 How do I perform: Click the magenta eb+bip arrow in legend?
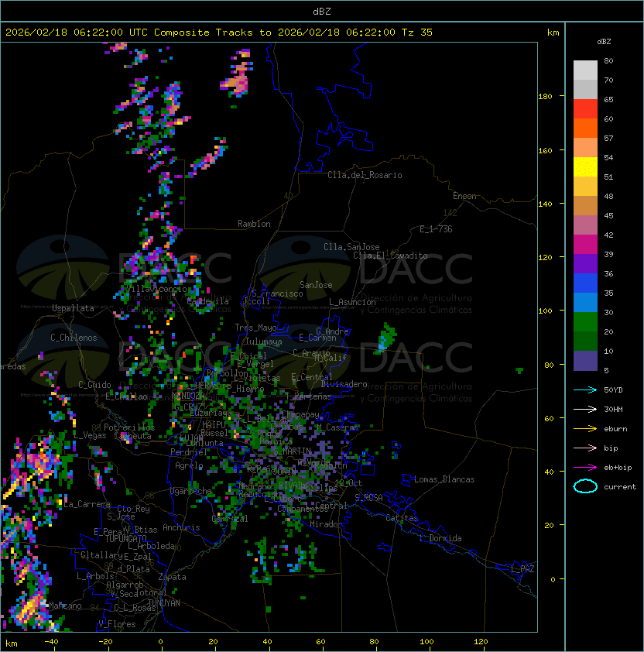(585, 468)
